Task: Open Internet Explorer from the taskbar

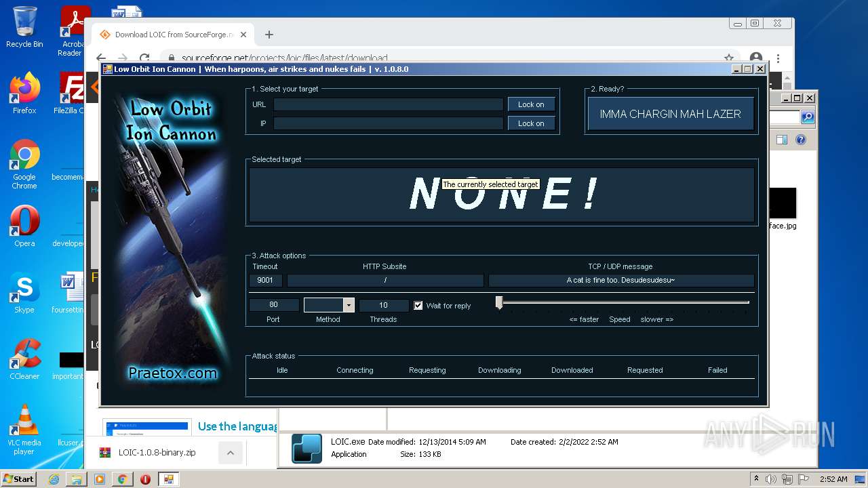Action: (54, 479)
